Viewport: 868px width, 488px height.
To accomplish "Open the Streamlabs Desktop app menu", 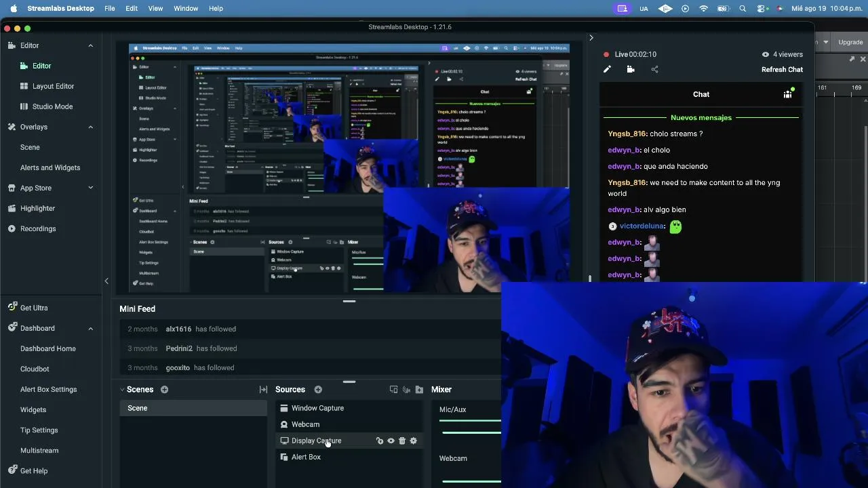I will 60,8.
